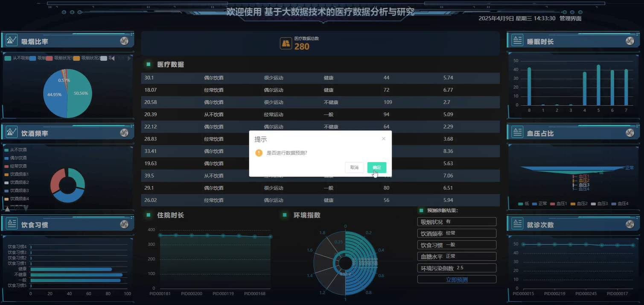Click the orange 医疗数据总数 counter icon
Screen dimensions: 644x305
(x=286, y=43)
